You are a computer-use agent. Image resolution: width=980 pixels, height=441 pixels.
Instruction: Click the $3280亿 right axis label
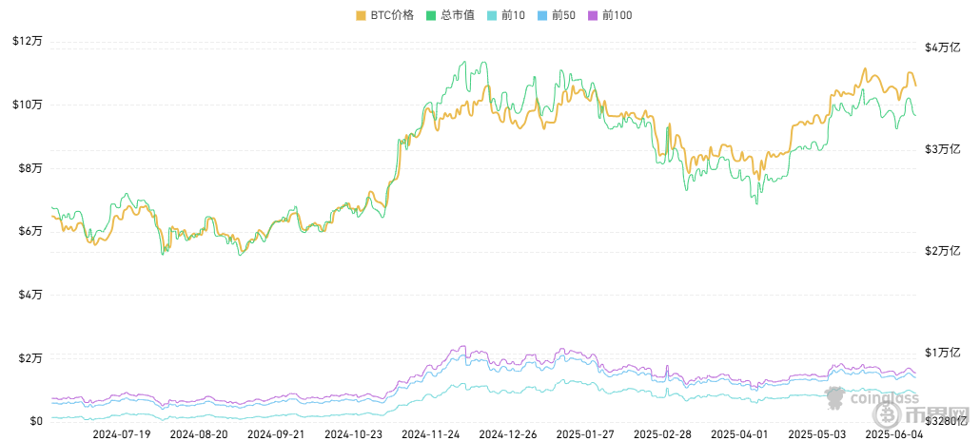pyautogui.click(x=947, y=421)
